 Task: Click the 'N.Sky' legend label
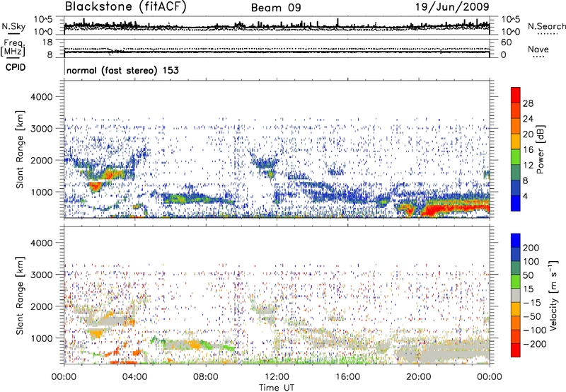pos(13,26)
